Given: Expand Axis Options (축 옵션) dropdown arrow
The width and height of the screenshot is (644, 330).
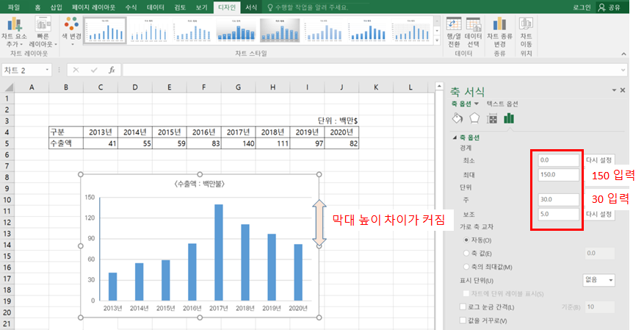Looking at the screenshot, I should (477, 104).
